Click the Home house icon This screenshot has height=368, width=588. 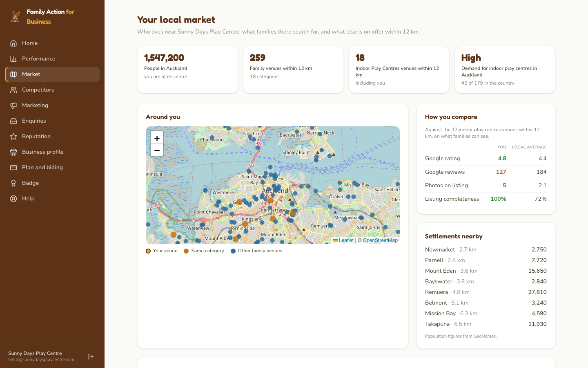(x=13, y=43)
